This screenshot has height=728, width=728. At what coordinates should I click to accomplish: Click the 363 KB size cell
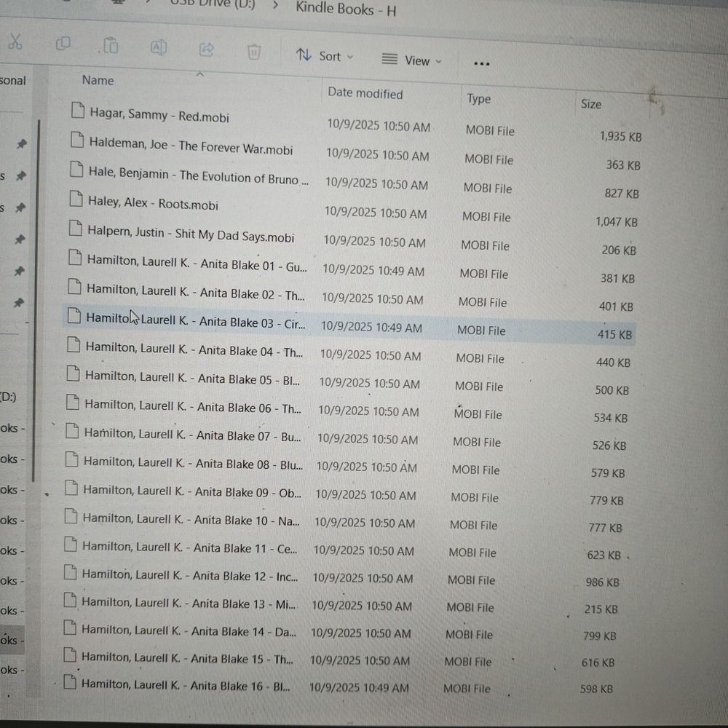[x=623, y=165]
